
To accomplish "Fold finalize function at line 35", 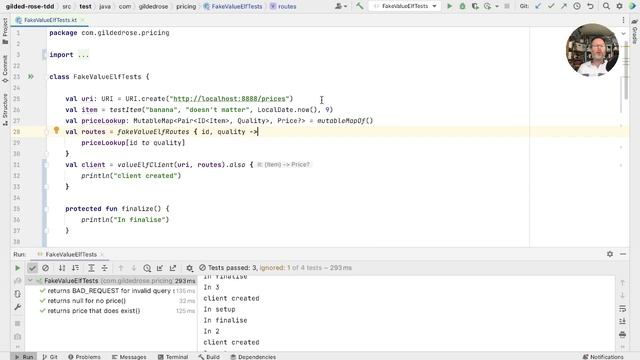I will [x=46, y=209].
